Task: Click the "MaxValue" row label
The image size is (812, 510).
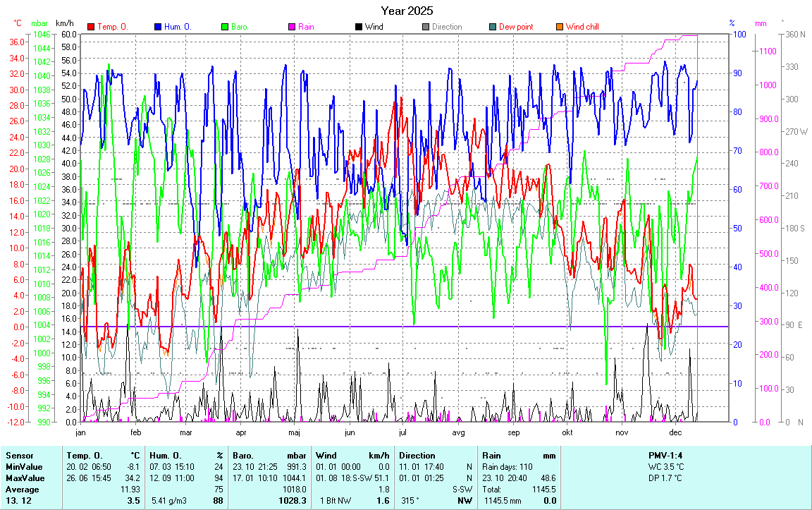Action: coord(23,478)
